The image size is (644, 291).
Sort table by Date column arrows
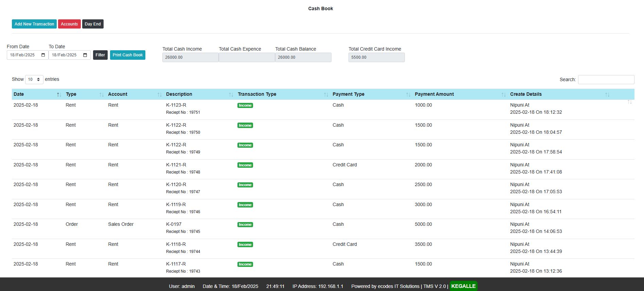(59, 94)
